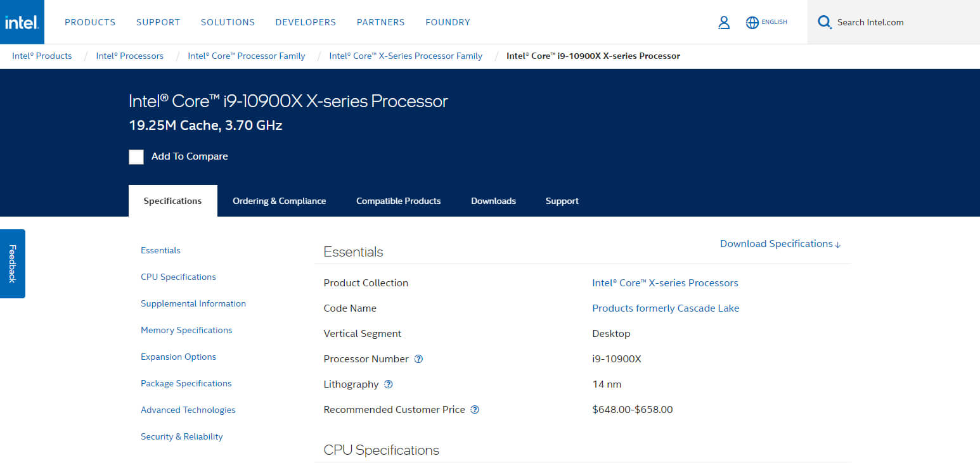
Task: Click the Code Name label
Action: pyautogui.click(x=350, y=308)
